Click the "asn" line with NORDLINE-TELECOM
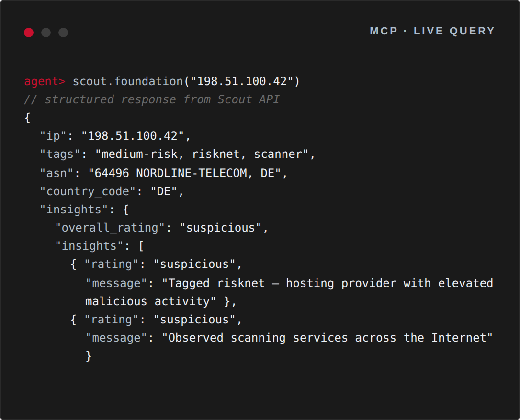Screen dimensions: 520x420 tap(163, 173)
